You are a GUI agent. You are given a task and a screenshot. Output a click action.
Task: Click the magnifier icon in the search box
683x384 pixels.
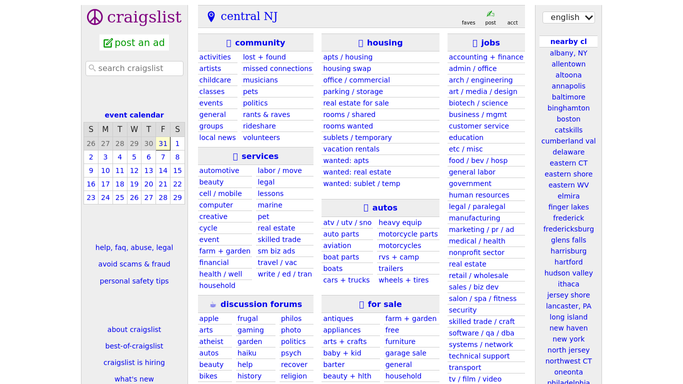[92, 68]
